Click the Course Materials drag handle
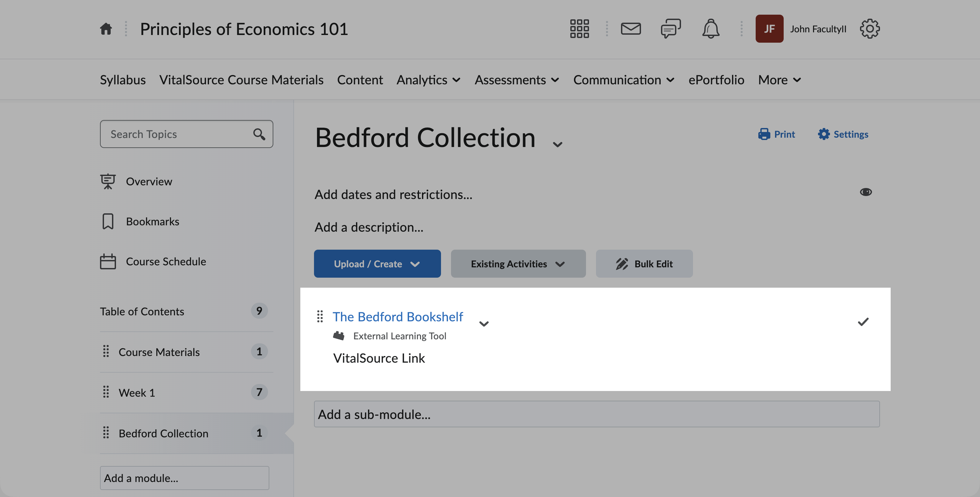980x497 pixels. click(106, 351)
